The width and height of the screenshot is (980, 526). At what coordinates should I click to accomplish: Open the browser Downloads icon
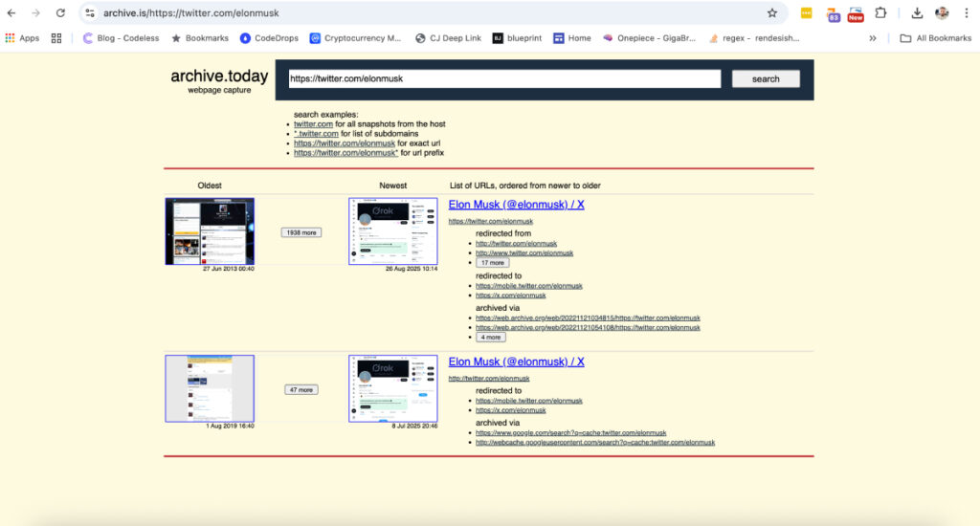(917, 13)
